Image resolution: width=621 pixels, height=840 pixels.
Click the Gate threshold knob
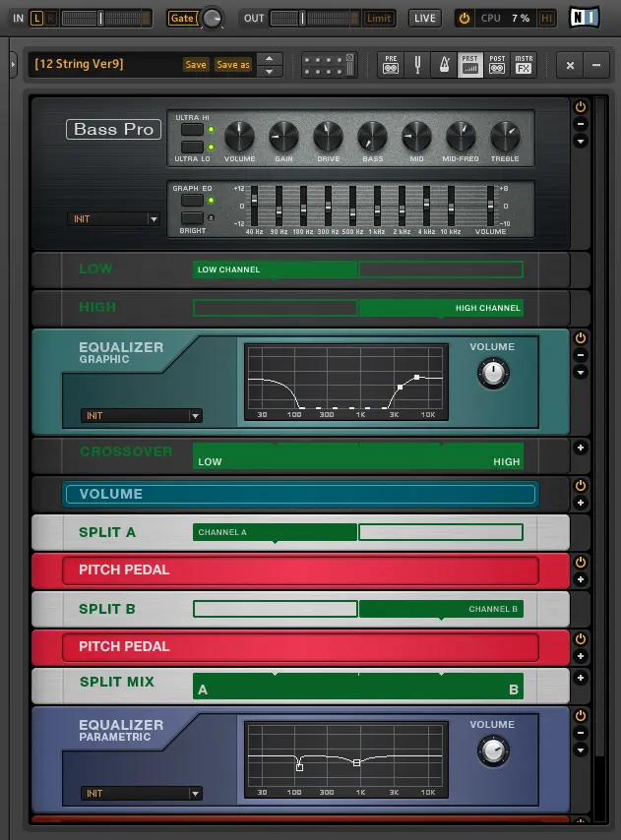click(213, 19)
